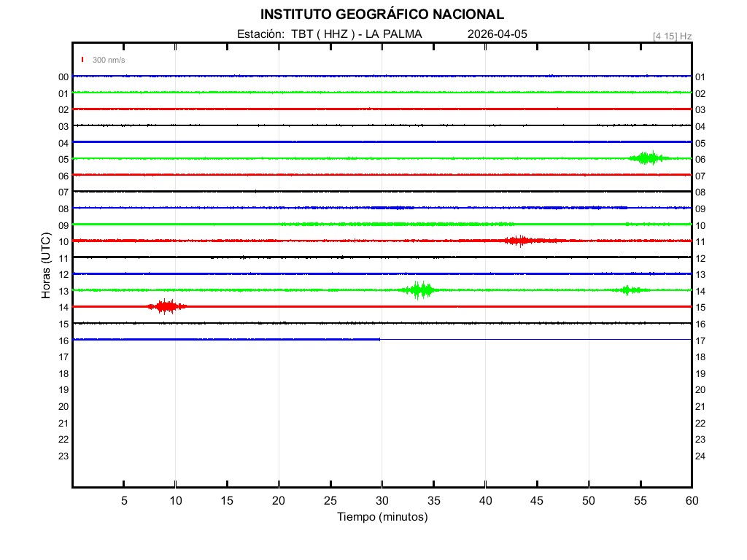747x560 pixels.
Task: Click the INSTITUTO GEOGRÁFICO NACIONAL title
Action: coord(382,15)
